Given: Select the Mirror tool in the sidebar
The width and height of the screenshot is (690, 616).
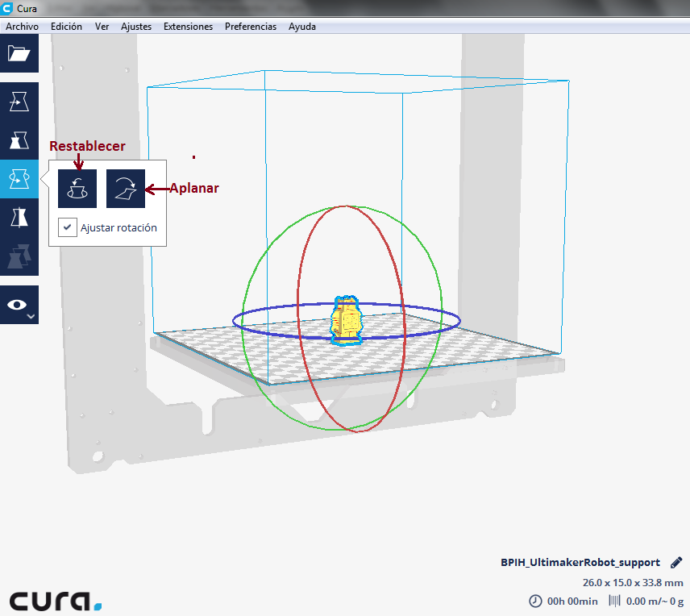Looking at the screenshot, I should point(19,217).
